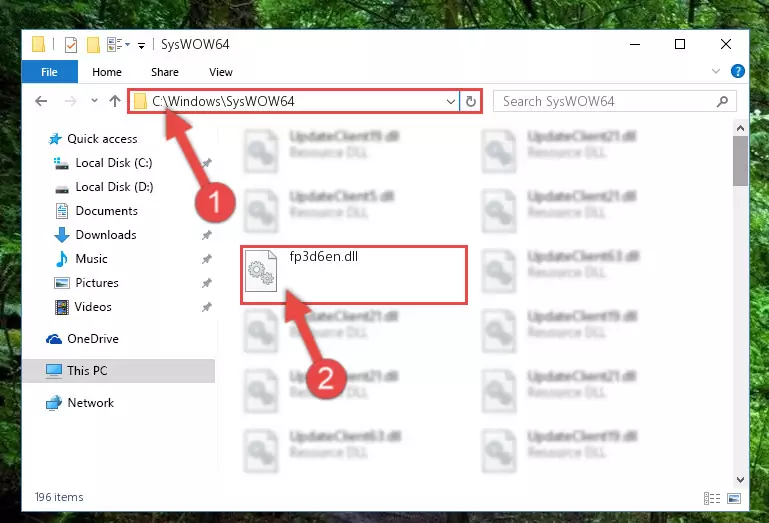
Task: Click the folder icon in the title bar
Action: point(38,45)
